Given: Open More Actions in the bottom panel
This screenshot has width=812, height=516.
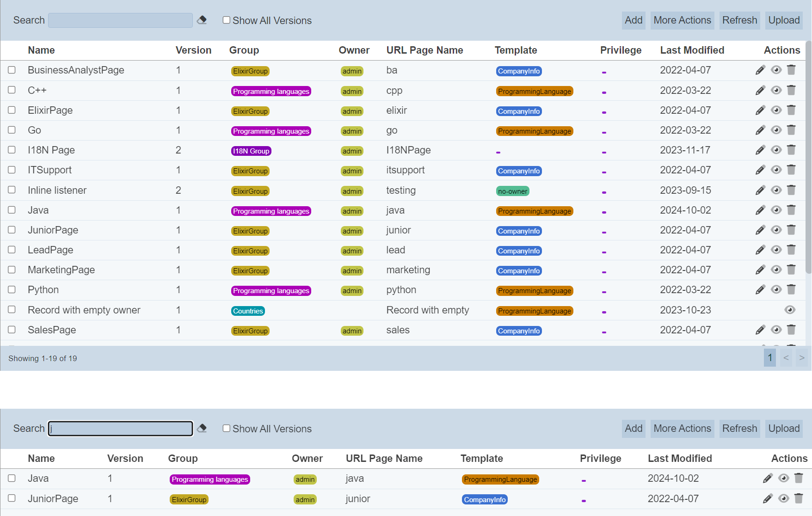Looking at the screenshot, I should pyautogui.click(x=682, y=429).
